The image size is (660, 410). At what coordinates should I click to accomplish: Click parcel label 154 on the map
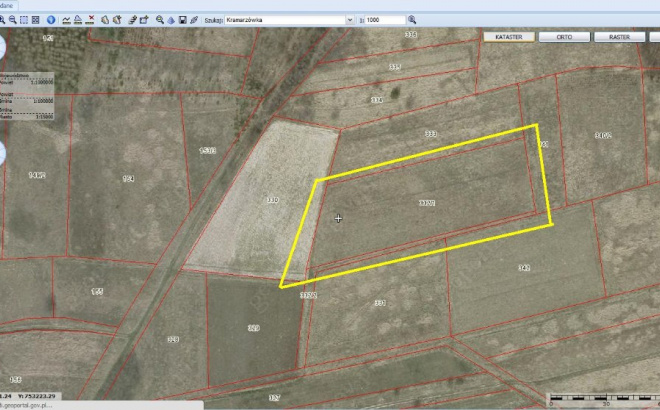point(128,179)
